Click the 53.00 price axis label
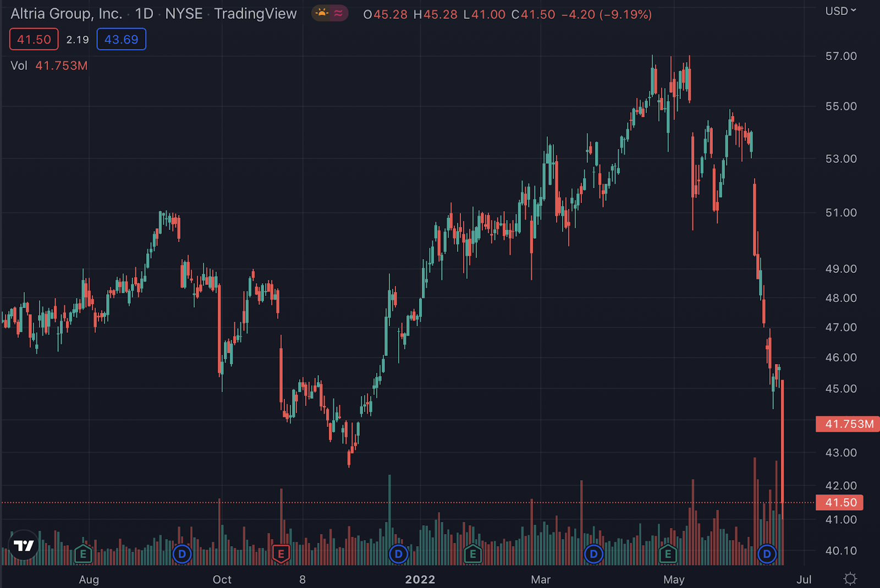 (x=841, y=159)
